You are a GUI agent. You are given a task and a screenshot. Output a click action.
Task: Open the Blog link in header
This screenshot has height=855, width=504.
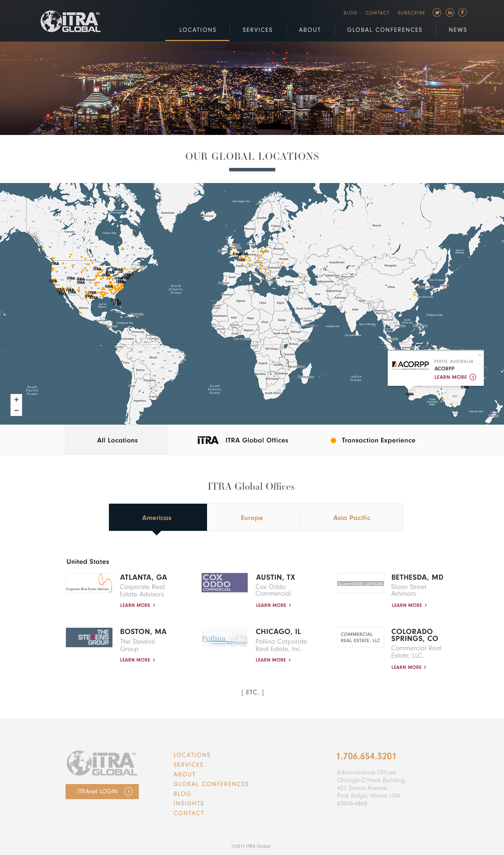(x=350, y=13)
